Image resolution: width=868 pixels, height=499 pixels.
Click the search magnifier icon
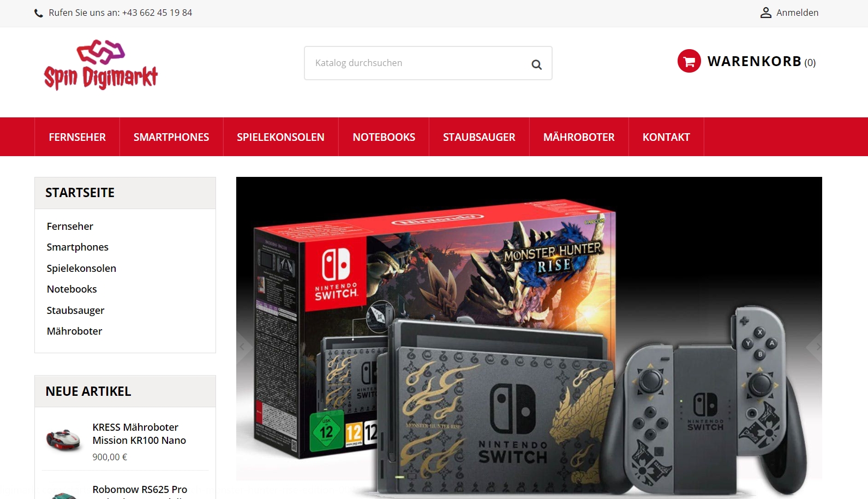click(x=536, y=64)
